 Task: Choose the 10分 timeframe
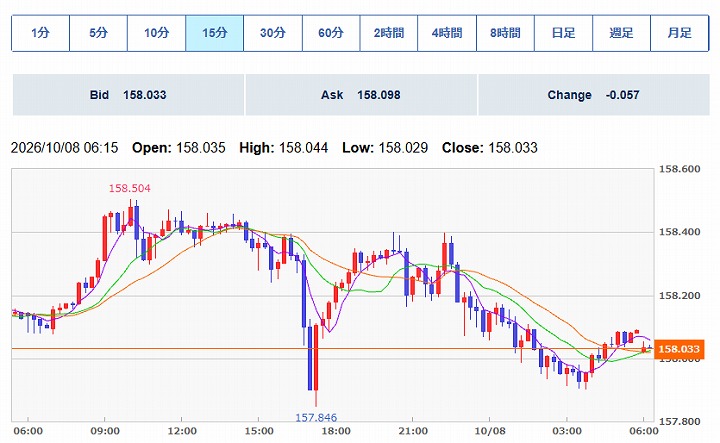tap(157, 33)
